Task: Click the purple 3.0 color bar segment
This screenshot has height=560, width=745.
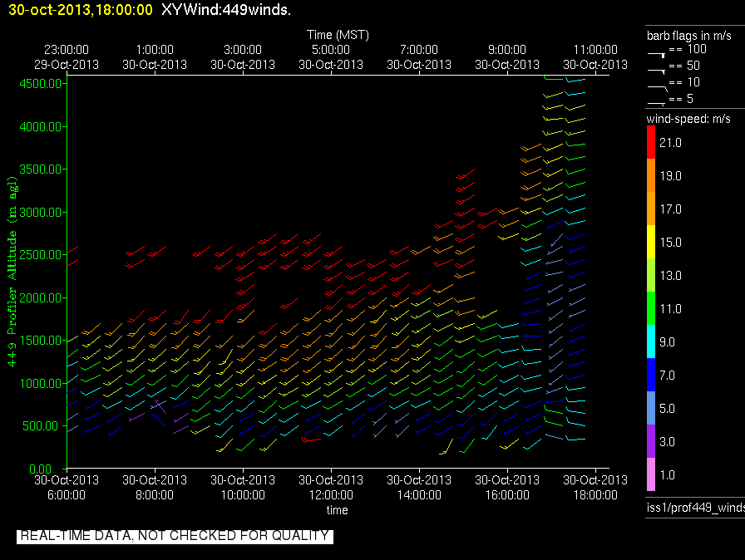Action: pyautogui.click(x=651, y=441)
